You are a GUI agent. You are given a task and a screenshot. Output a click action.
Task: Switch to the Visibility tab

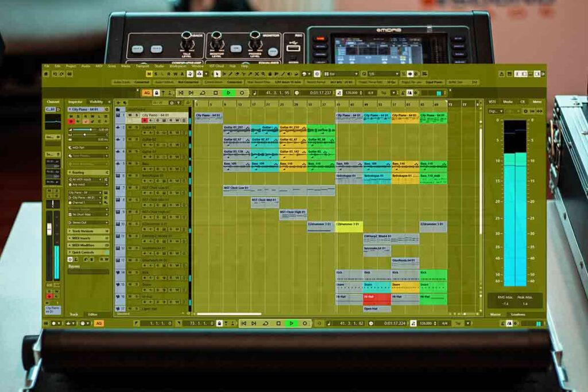[x=96, y=102]
